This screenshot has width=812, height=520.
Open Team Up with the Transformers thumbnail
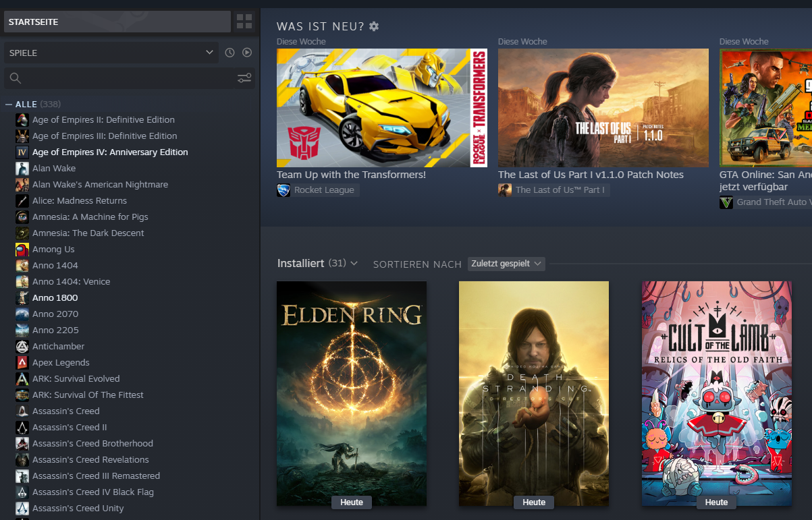click(x=382, y=108)
